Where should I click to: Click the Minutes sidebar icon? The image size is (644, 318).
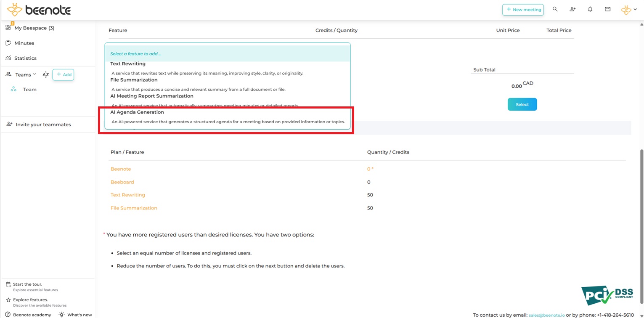click(8, 43)
